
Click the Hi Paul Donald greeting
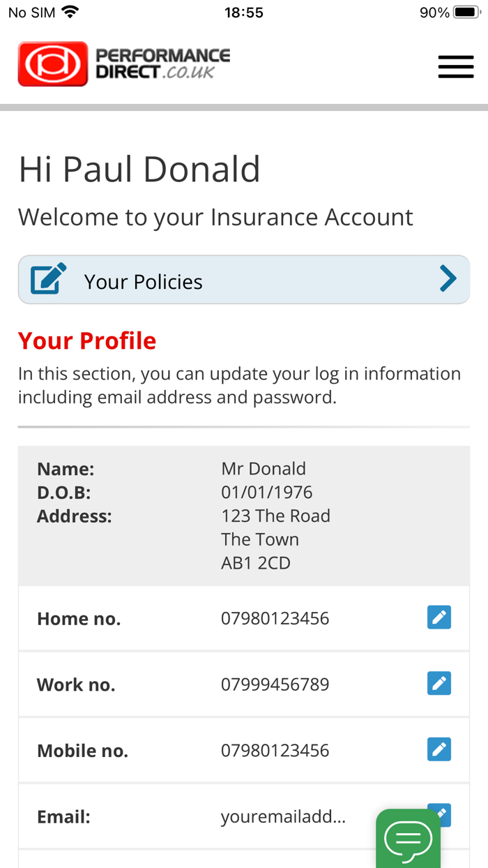[139, 169]
